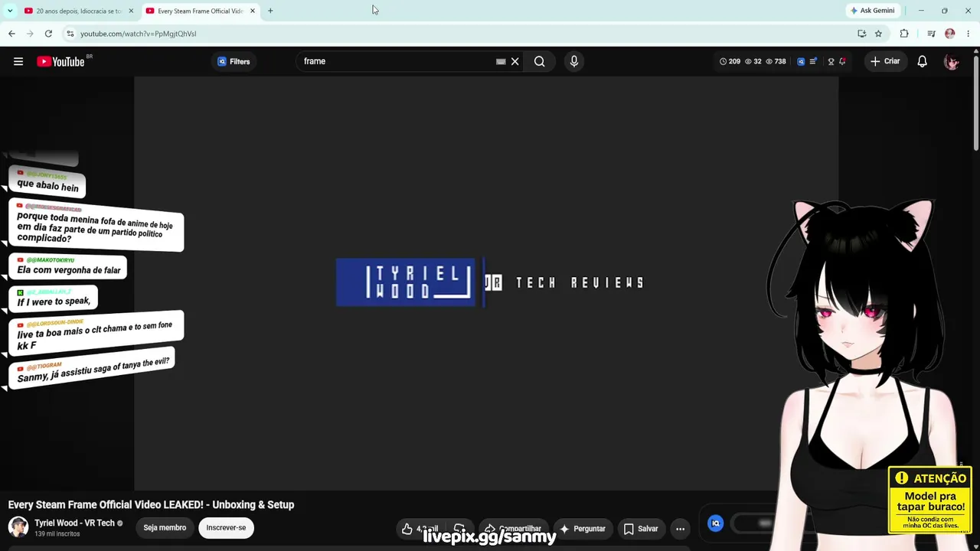Open YouTube notifications bell
Image resolution: width=980 pixels, height=551 pixels.
923,61
